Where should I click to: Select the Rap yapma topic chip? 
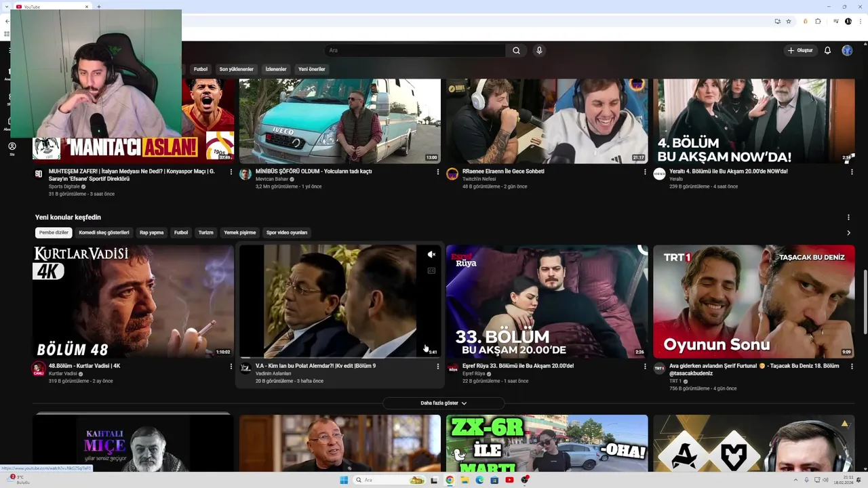click(152, 232)
